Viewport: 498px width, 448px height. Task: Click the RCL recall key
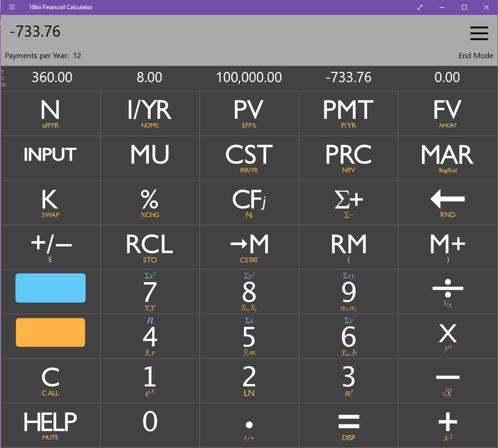[x=150, y=248]
